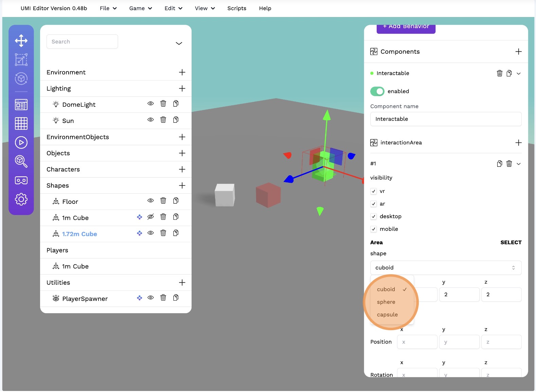Hide the DomeLight via eye icon
The image size is (536, 392).
[150, 104]
